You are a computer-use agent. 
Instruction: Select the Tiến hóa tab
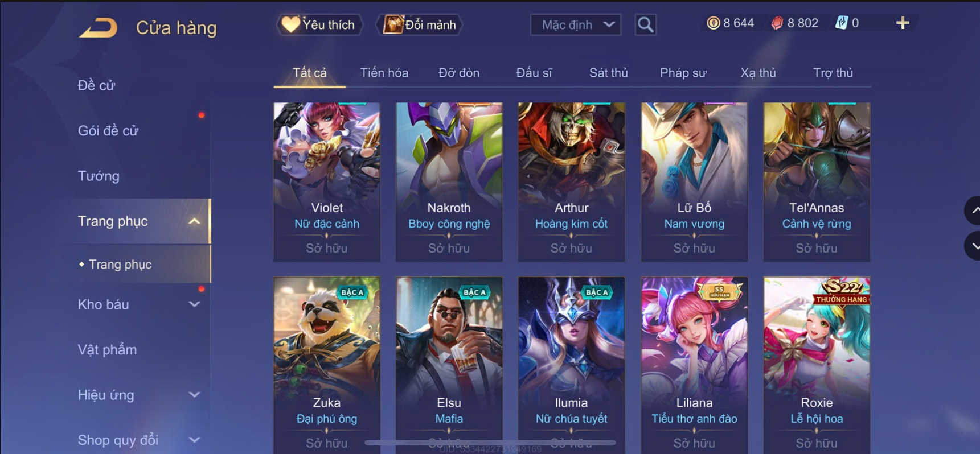pyautogui.click(x=384, y=73)
